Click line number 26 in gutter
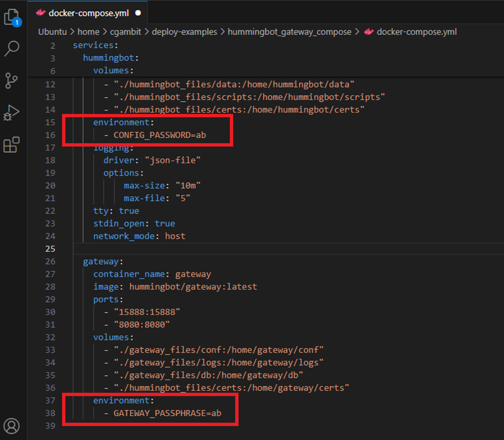504x440 pixels. pyautogui.click(x=50, y=262)
